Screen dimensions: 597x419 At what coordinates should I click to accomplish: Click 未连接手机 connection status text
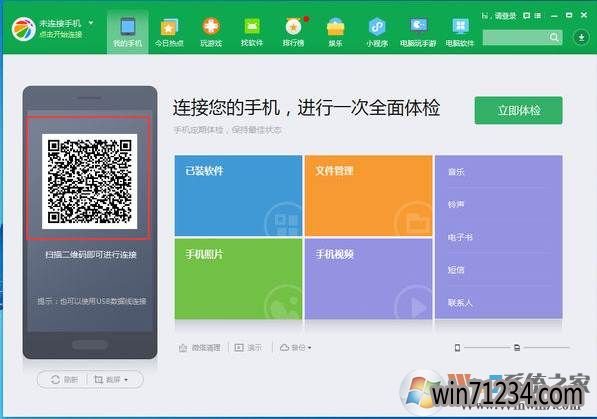pyautogui.click(x=60, y=24)
